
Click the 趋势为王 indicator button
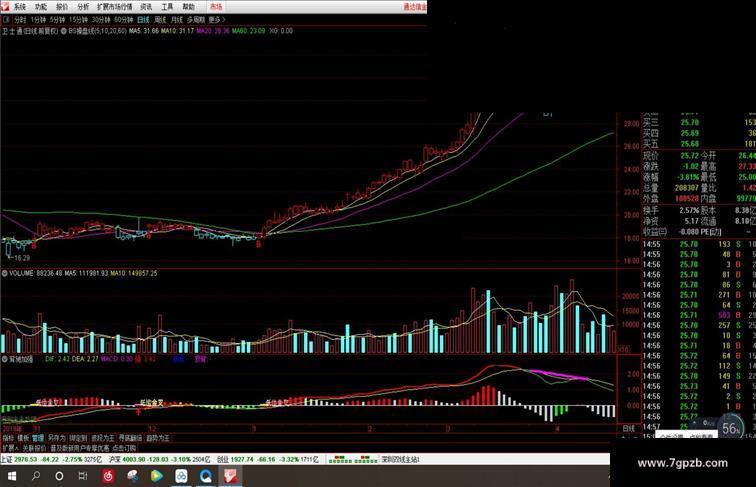pos(158,438)
